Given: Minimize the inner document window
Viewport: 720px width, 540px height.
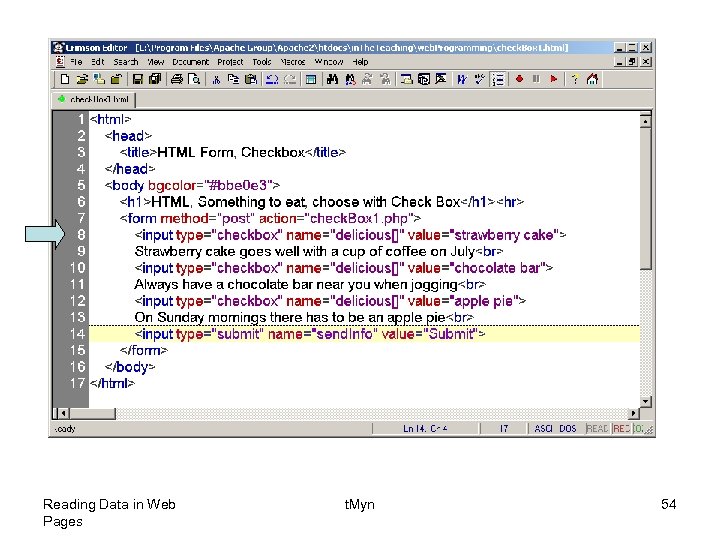Looking at the screenshot, I should pos(619,62).
